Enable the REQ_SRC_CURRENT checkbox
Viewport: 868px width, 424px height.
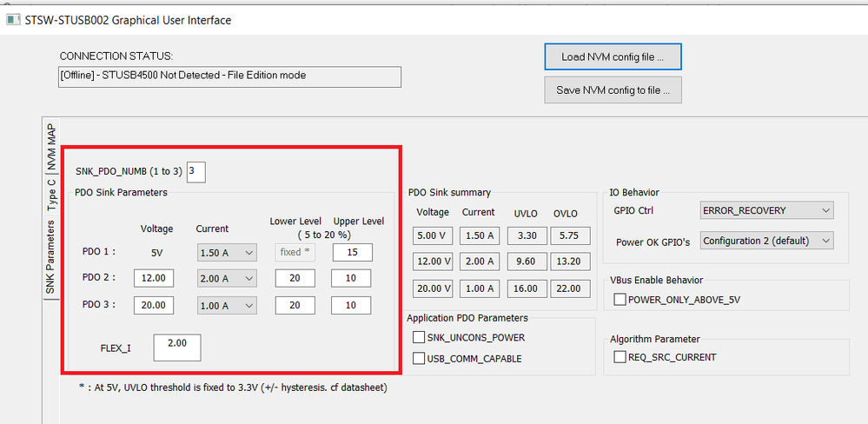[620, 357]
